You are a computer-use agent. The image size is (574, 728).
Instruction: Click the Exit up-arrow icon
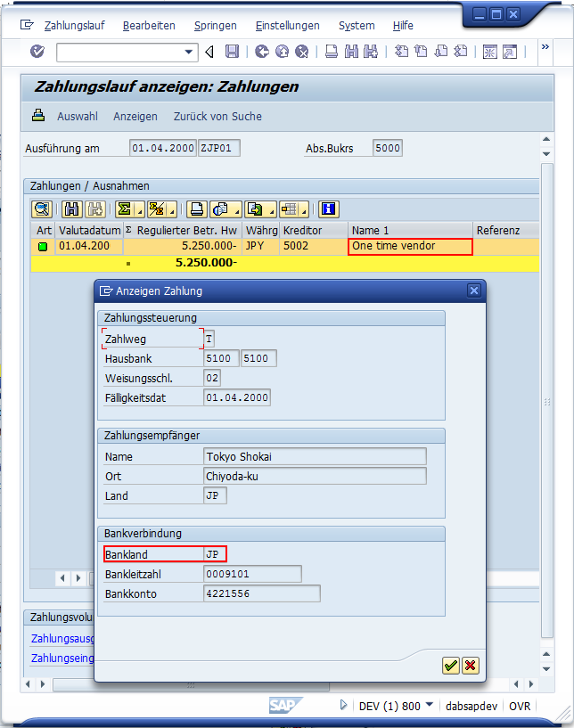(282, 51)
